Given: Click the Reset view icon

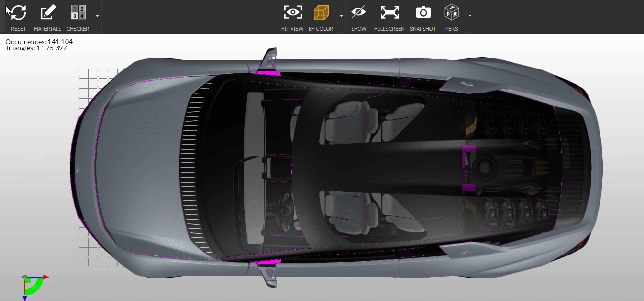Looking at the screenshot, I should click(19, 13).
